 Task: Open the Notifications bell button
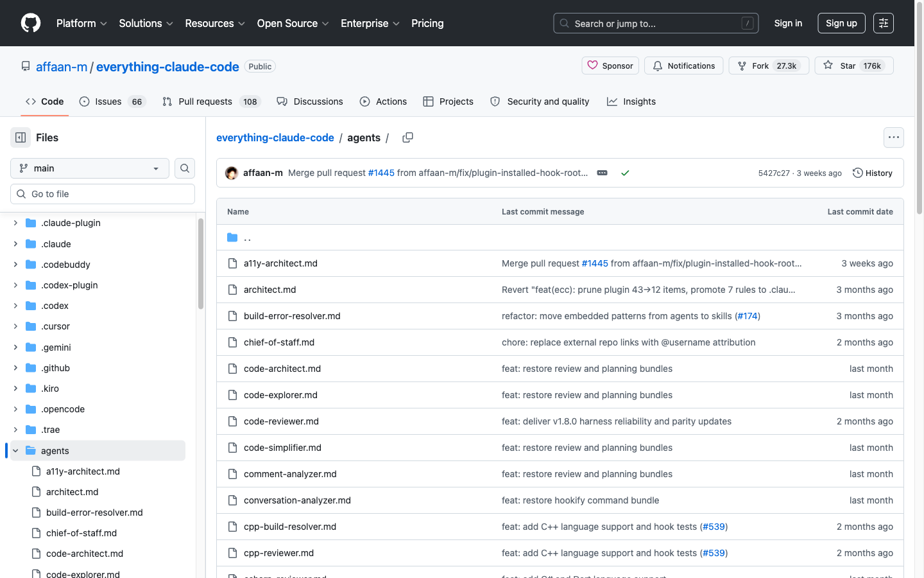click(x=684, y=66)
